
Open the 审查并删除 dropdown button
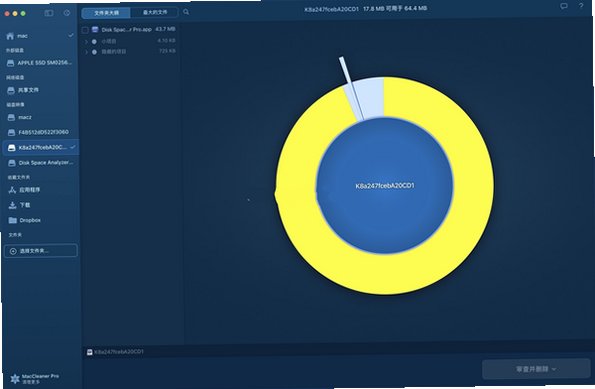536,369
